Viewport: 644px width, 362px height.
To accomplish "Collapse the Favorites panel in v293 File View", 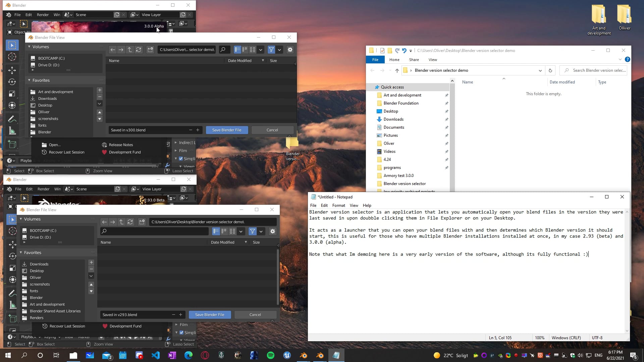I will tap(21, 253).
